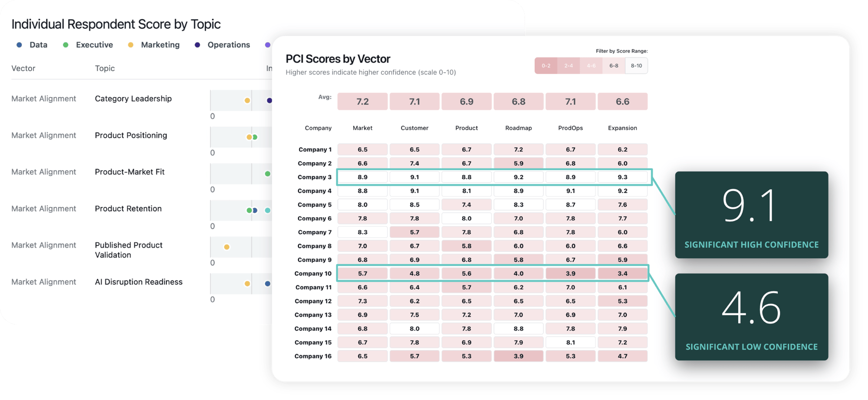Toggle the 8-10 score range filter
The width and height of the screenshot is (868, 400).
636,66
